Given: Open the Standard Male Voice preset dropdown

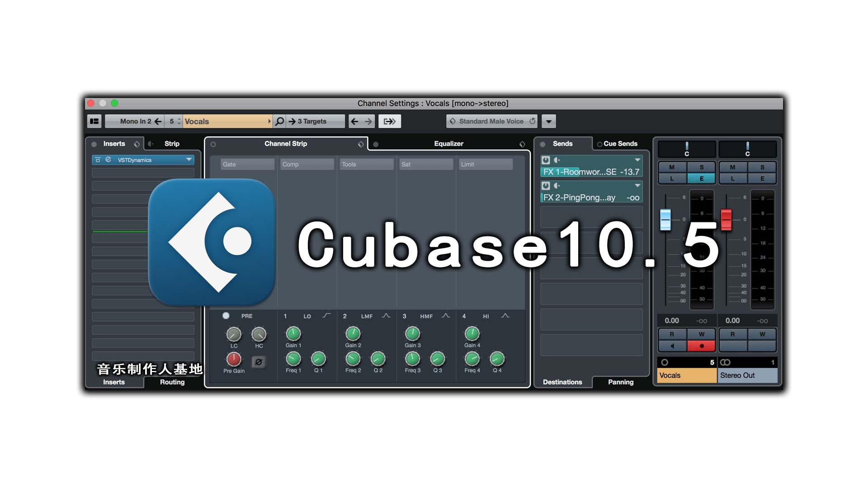Looking at the screenshot, I should click(548, 121).
